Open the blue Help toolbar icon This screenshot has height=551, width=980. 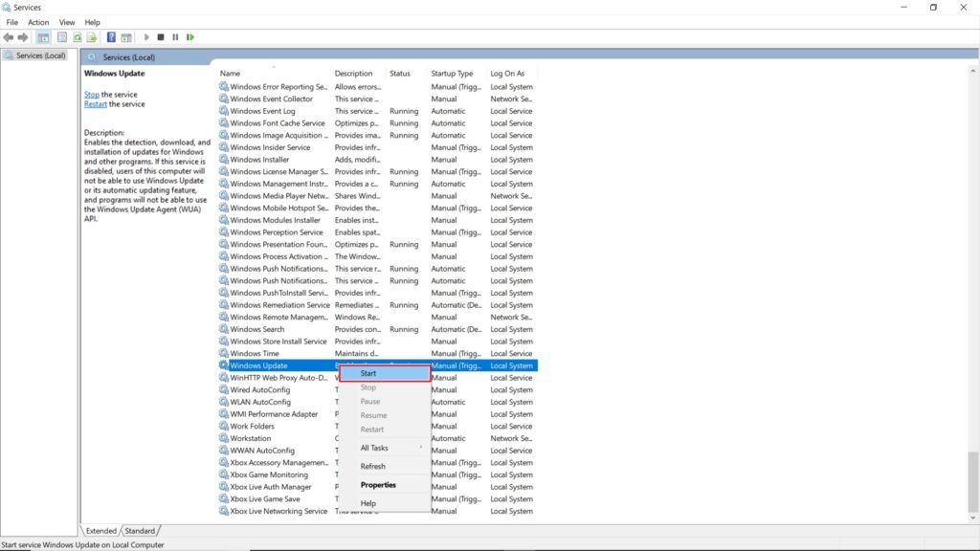111,37
